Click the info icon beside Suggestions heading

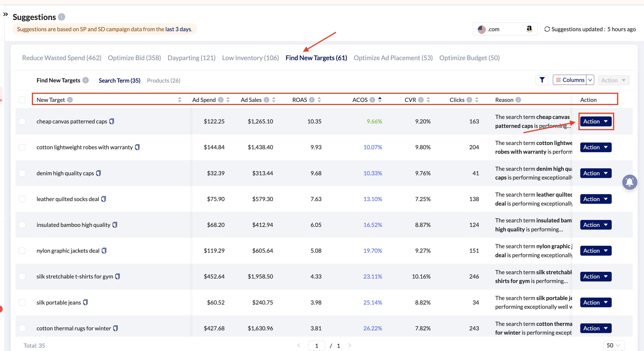point(61,17)
